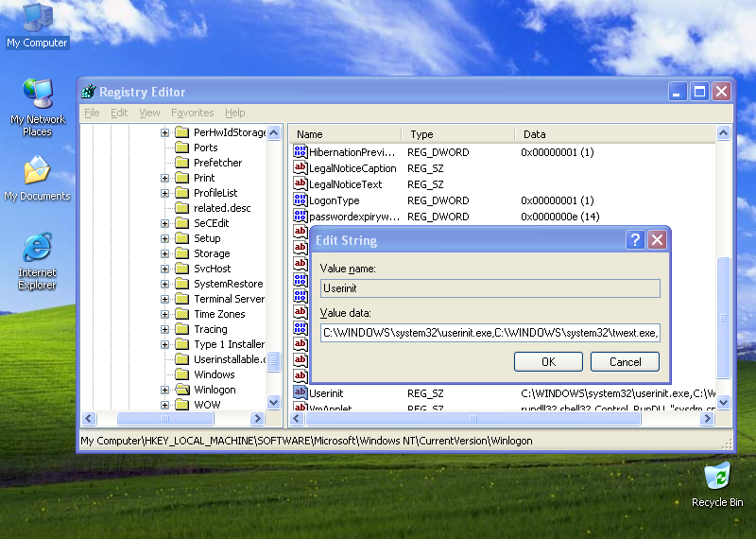756x539 pixels.
Task: Expand the Winlogon key
Action: (x=164, y=390)
